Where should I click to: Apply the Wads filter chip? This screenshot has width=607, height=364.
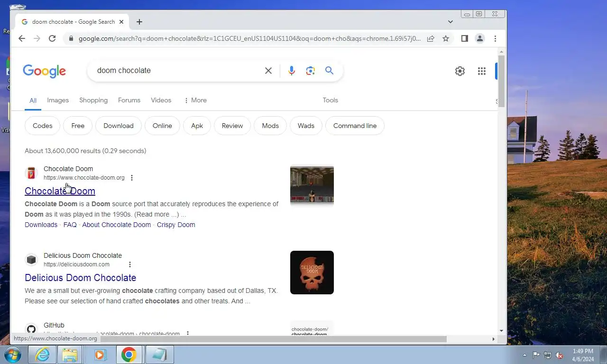(306, 126)
